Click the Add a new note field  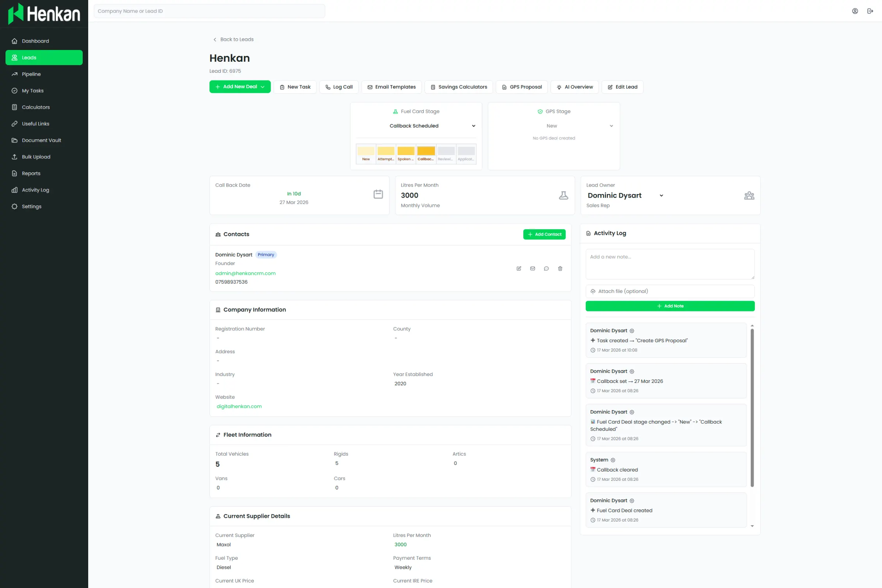[670, 264]
